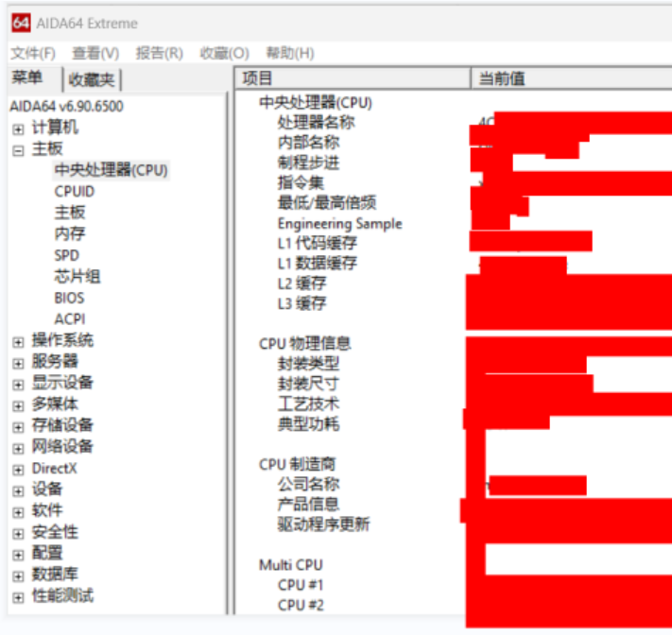Select the 工艺技术 row

[x=308, y=404]
